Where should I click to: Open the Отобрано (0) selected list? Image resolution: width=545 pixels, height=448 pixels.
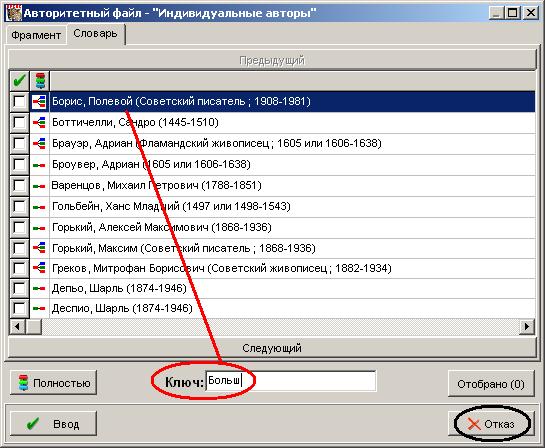pyautogui.click(x=491, y=384)
